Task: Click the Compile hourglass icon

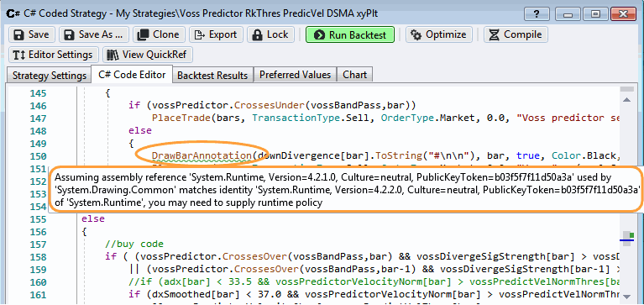Action: (x=494, y=35)
